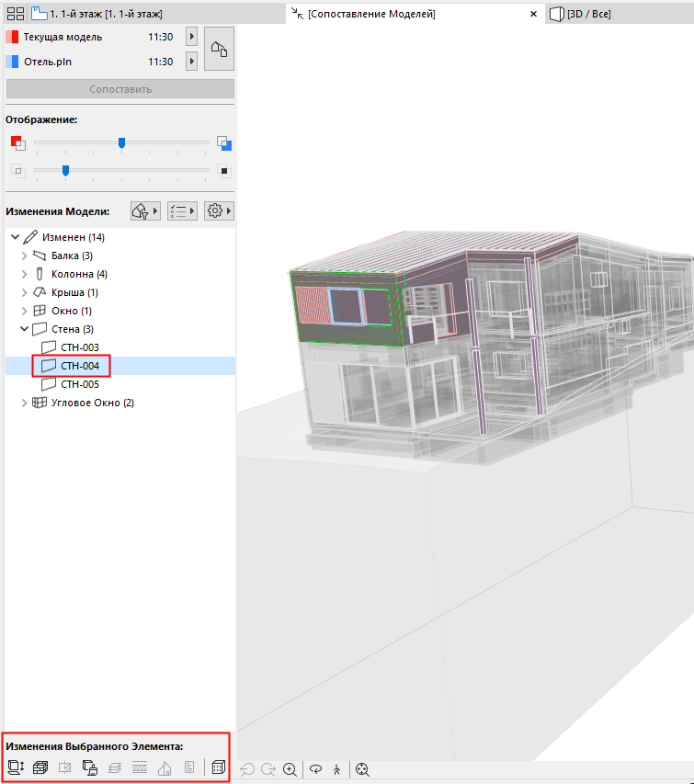Click the greyed hatch fill change icon

[140, 767]
